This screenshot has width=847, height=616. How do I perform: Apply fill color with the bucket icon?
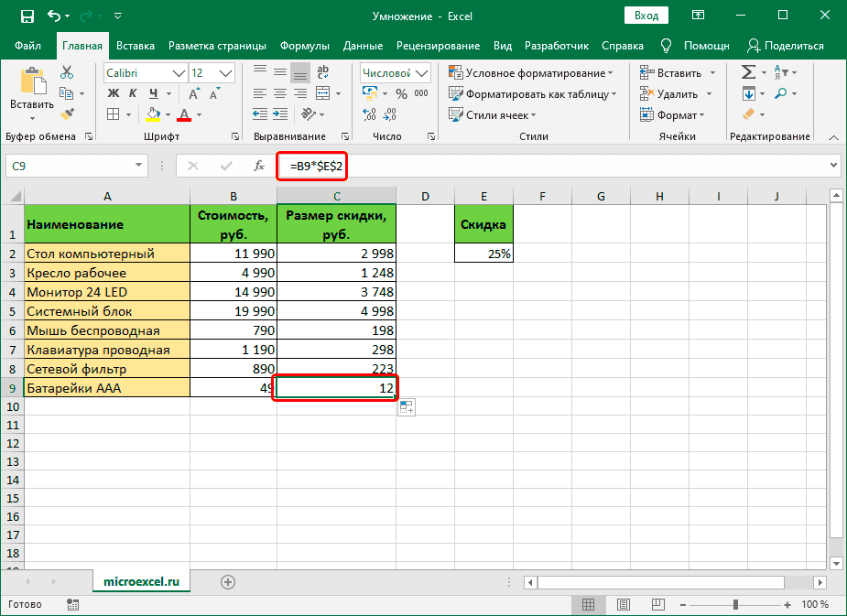point(152,113)
